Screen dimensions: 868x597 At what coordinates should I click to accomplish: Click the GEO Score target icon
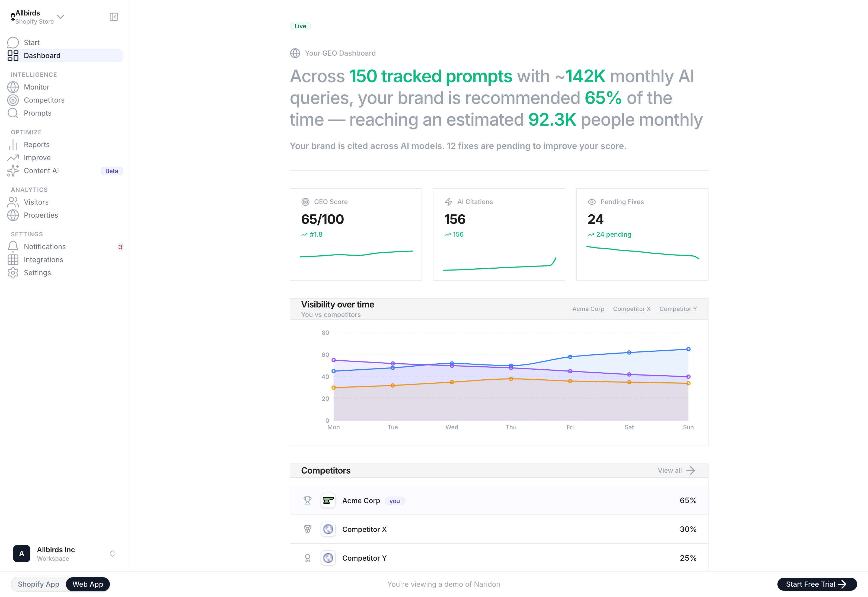click(x=305, y=202)
